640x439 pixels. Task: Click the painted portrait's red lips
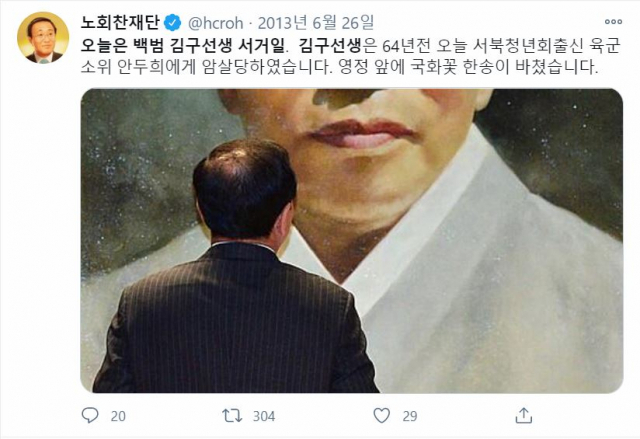click(361, 133)
